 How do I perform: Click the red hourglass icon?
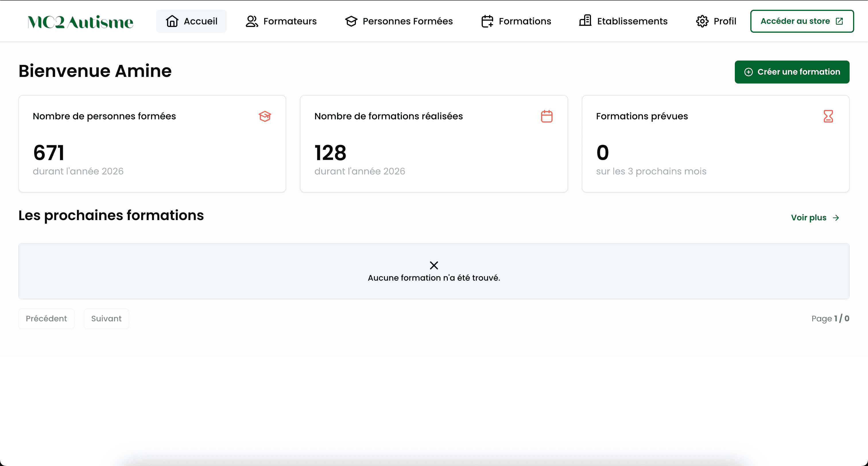coord(828,116)
